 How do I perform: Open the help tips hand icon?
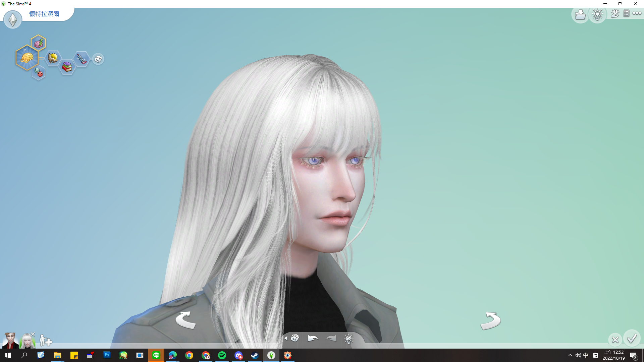pyautogui.click(x=615, y=13)
